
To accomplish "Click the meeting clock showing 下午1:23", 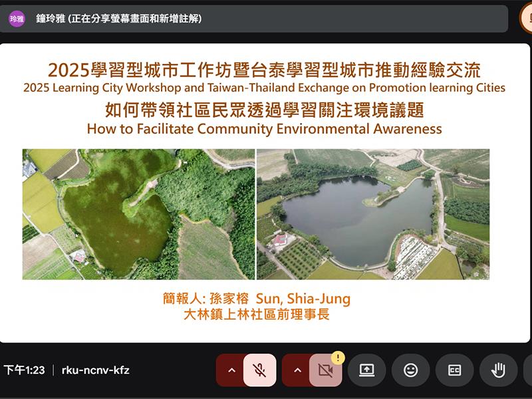I will click(24, 370).
